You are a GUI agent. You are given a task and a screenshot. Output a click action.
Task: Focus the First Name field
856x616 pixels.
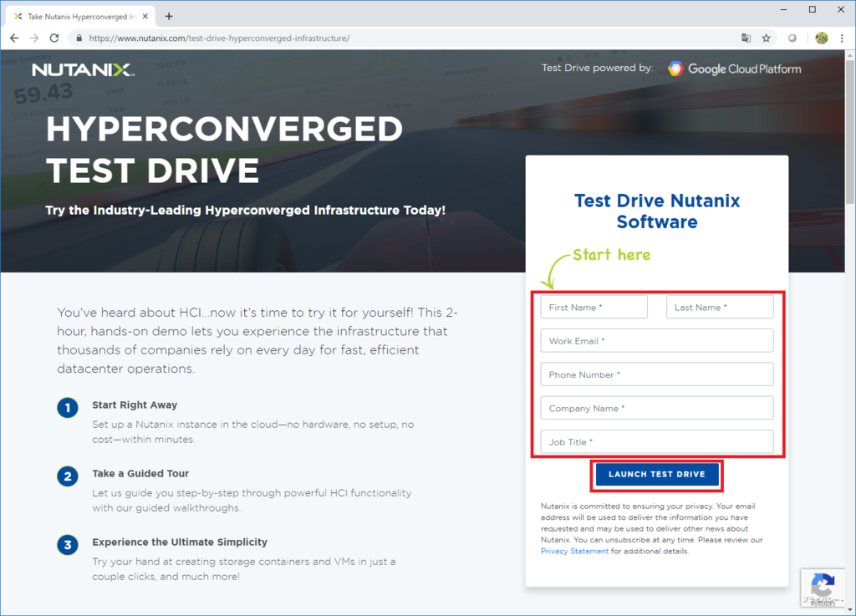point(594,308)
